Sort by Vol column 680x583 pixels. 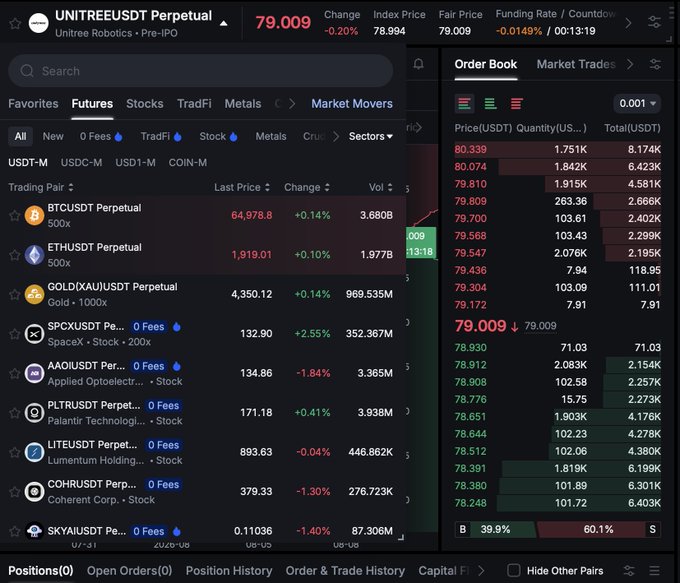click(x=381, y=187)
